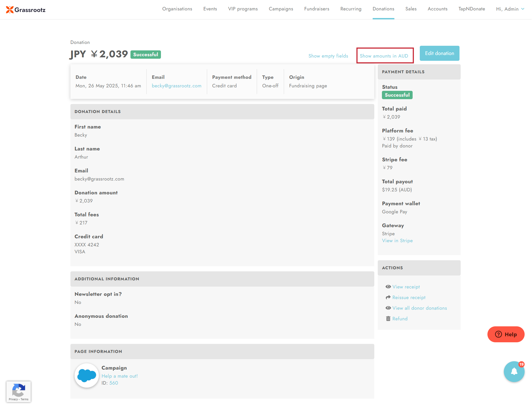Open the notifications bell icon
Image resolution: width=532 pixels, height=407 pixels.
click(514, 371)
